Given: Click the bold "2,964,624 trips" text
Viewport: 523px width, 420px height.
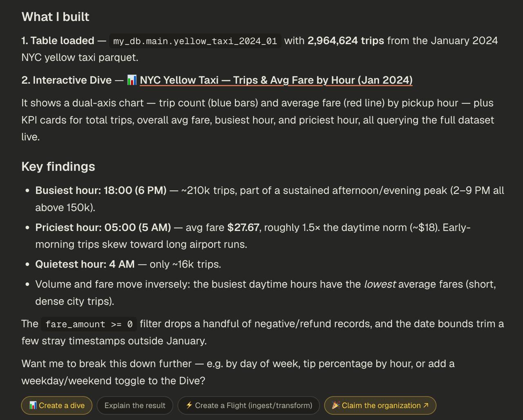Looking at the screenshot, I should (346, 41).
